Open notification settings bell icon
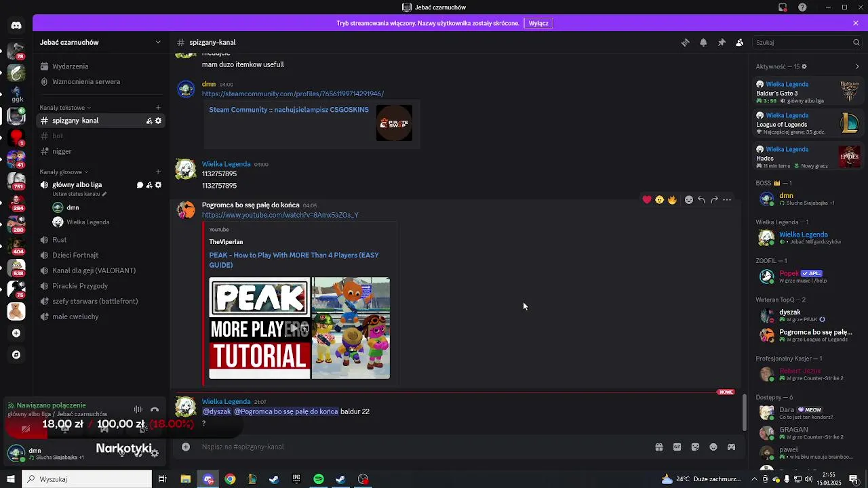Image resolution: width=868 pixels, height=488 pixels. point(703,42)
